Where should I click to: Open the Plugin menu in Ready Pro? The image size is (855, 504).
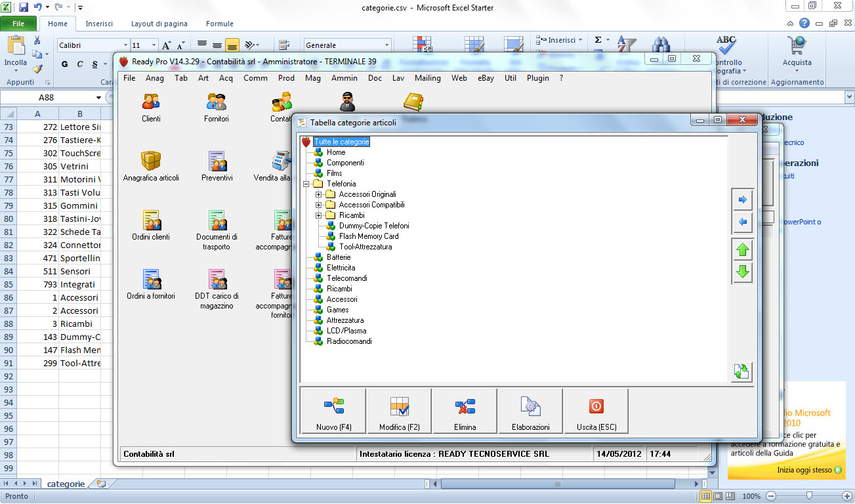coord(538,78)
